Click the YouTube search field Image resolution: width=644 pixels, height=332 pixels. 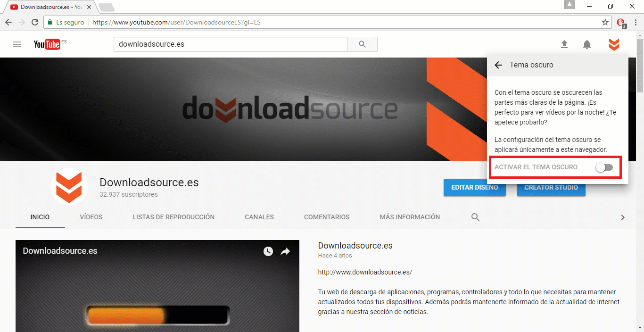pyautogui.click(x=231, y=44)
